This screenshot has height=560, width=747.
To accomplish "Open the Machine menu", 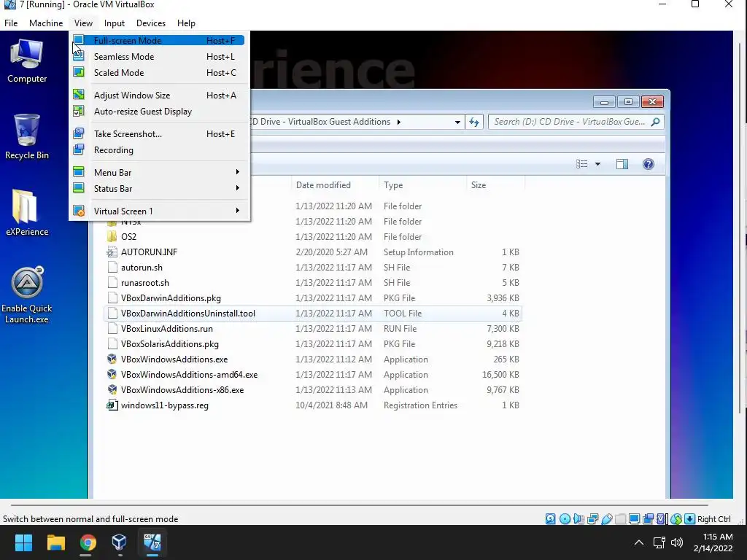I will tap(46, 23).
